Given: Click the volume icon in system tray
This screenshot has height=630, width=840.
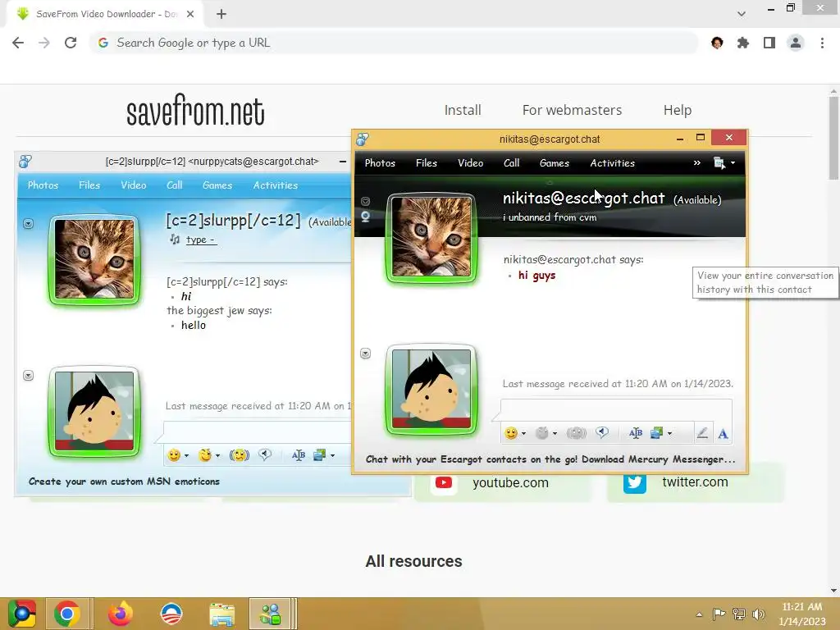Looking at the screenshot, I should point(759,614).
